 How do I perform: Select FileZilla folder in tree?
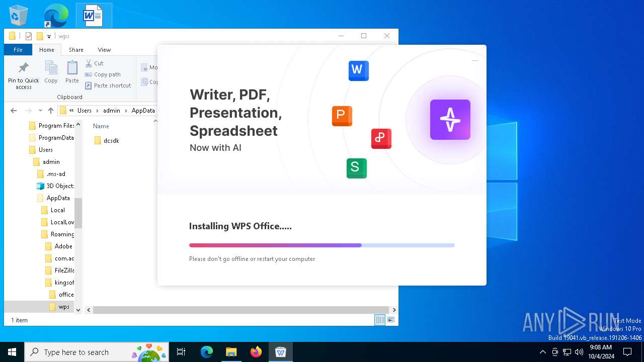tap(59, 270)
